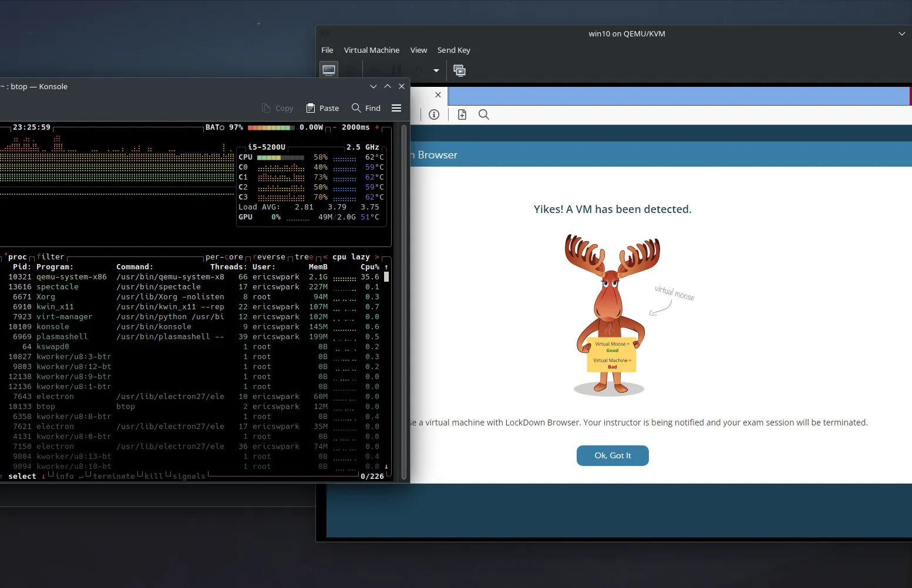Image resolution: width=912 pixels, height=588 pixels.
Task: Click the info icon in LockDown Browser toolbar
Action: (434, 114)
